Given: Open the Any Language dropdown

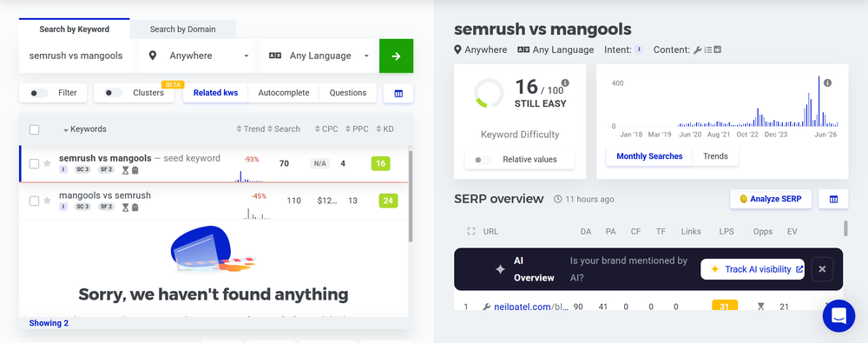Looking at the screenshot, I should pyautogui.click(x=319, y=56).
